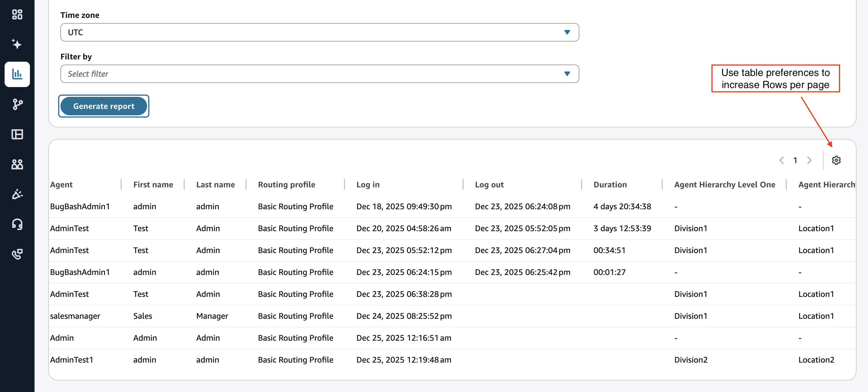Viewport: 868px width, 392px height.
Task: Select the AI assistant sparkle icon
Action: coord(17,44)
